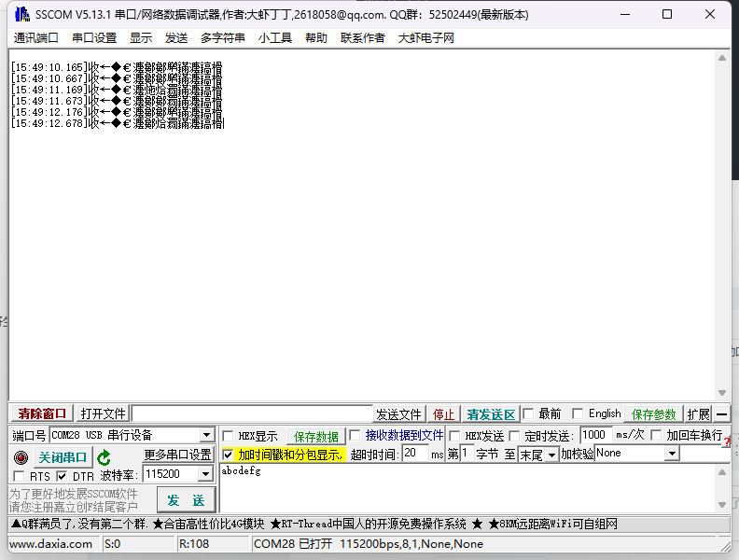Image resolution: width=739 pixels, height=560 pixels.
Task: Open the 加校验 None checksum dropdown
Action: click(x=672, y=454)
